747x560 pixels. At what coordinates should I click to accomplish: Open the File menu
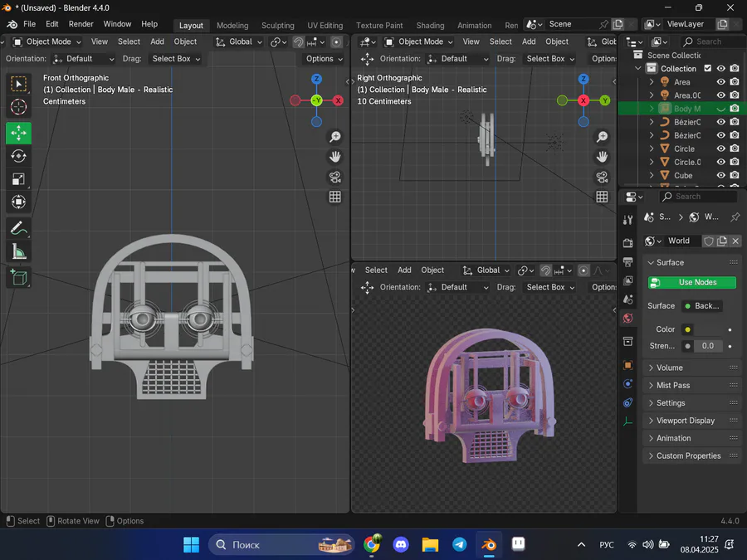coord(30,24)
